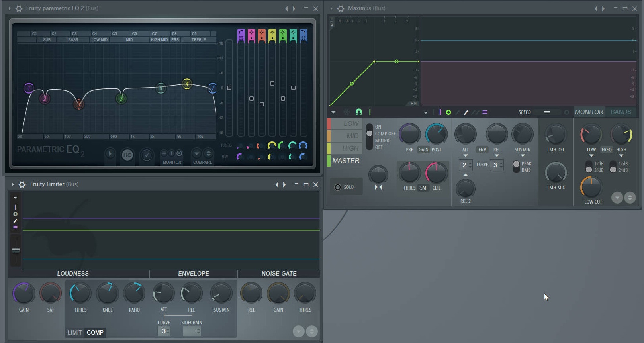The image size is (644, 343).
Task: Select the MID band tab in Maximus
Action: pos(345,136)
